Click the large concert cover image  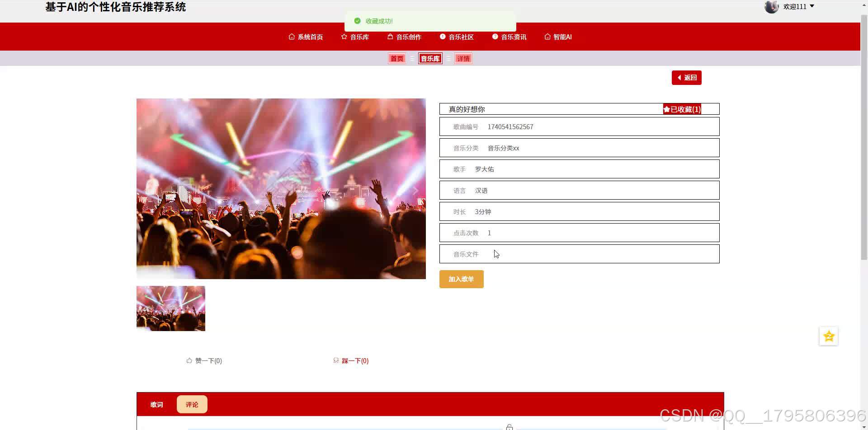click(281, 189)
